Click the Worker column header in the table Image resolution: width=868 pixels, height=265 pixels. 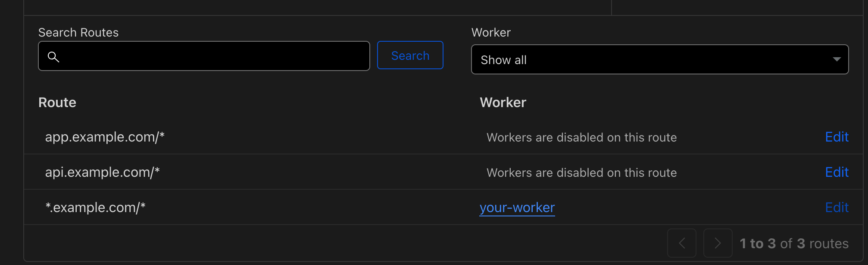(x=503, y=102)
